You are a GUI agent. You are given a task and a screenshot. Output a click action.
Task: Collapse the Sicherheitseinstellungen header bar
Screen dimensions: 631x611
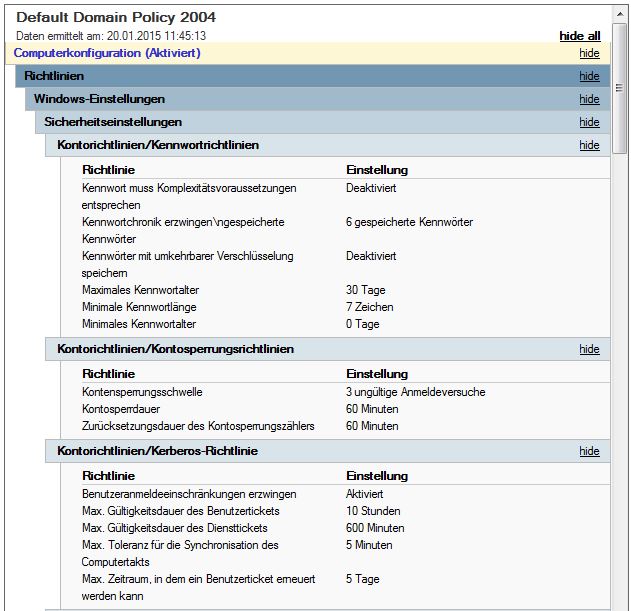[322, 122]
